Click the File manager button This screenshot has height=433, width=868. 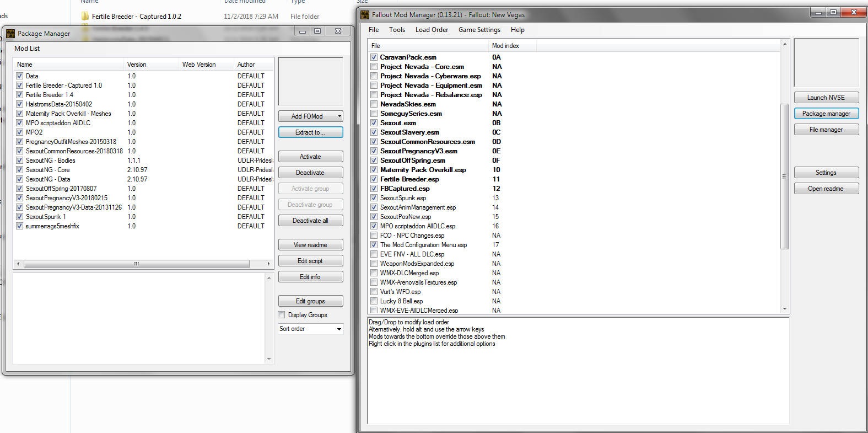(x=826, y=130)
